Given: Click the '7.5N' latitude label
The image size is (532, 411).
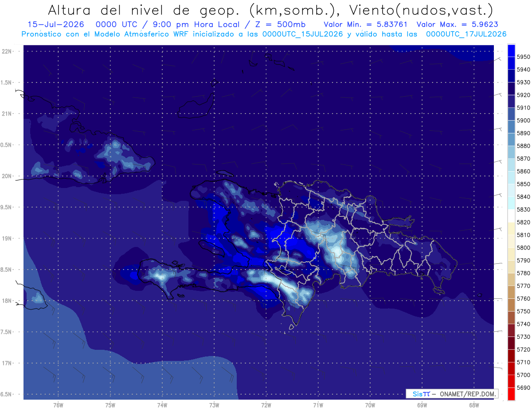Looking at the screenshot, I should [x=6, y=332].
